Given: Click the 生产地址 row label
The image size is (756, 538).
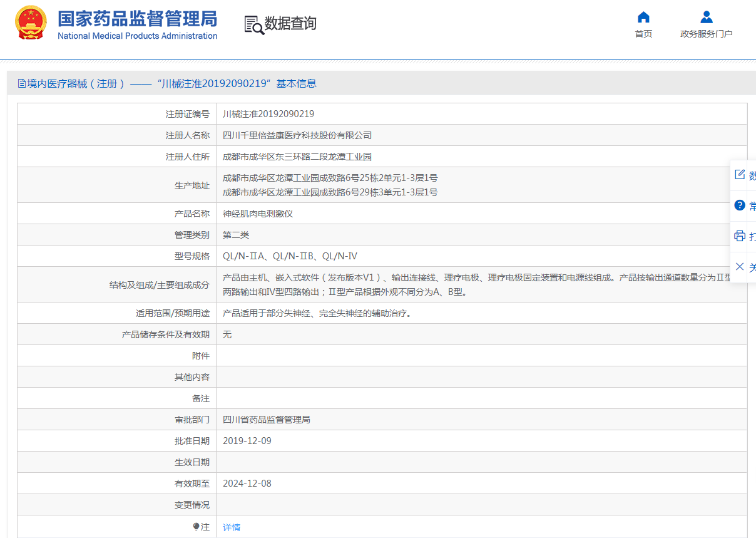Looking at the screenshot, I should (x=192, y=185).
